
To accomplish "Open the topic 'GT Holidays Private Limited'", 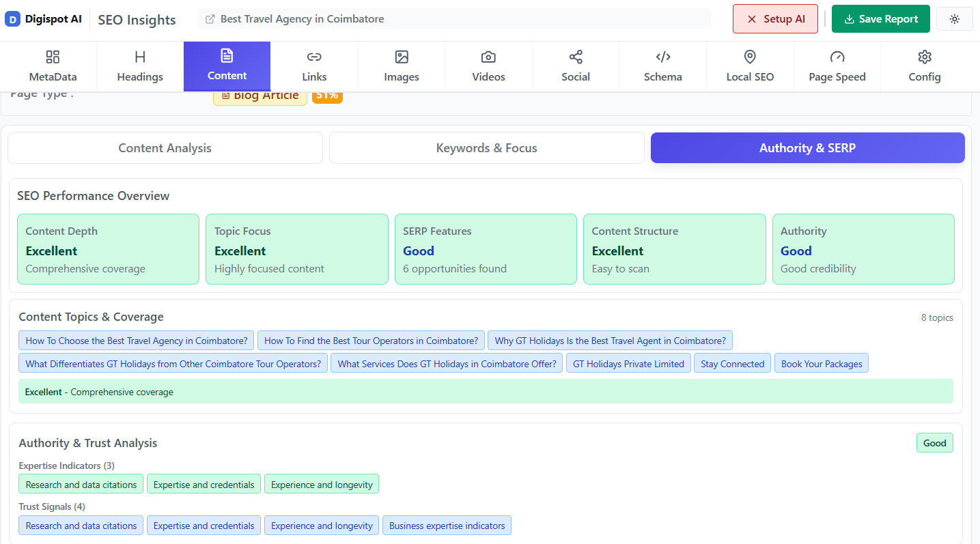I will tap(628, 362).
